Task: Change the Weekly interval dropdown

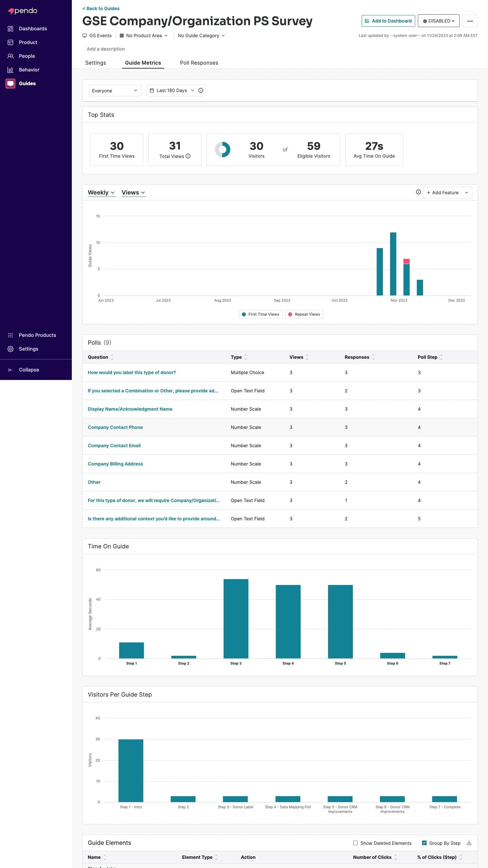Action: [x=102, y=192]
